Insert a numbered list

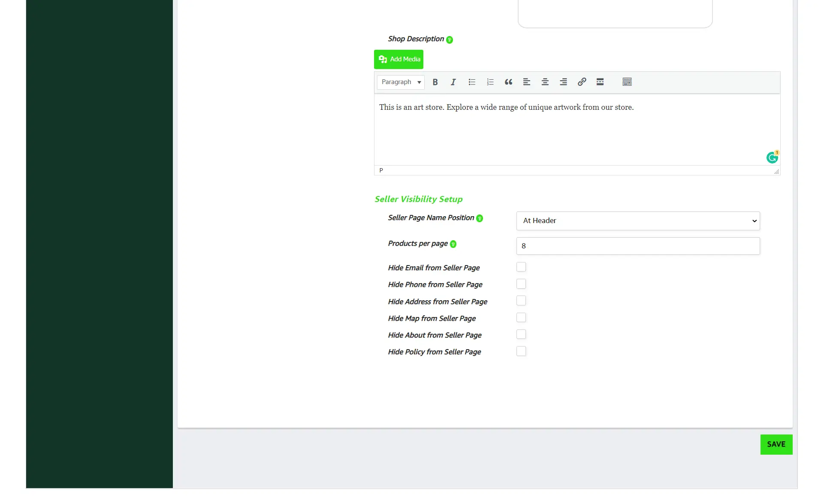pyautogui.click(x=490, y=82)
